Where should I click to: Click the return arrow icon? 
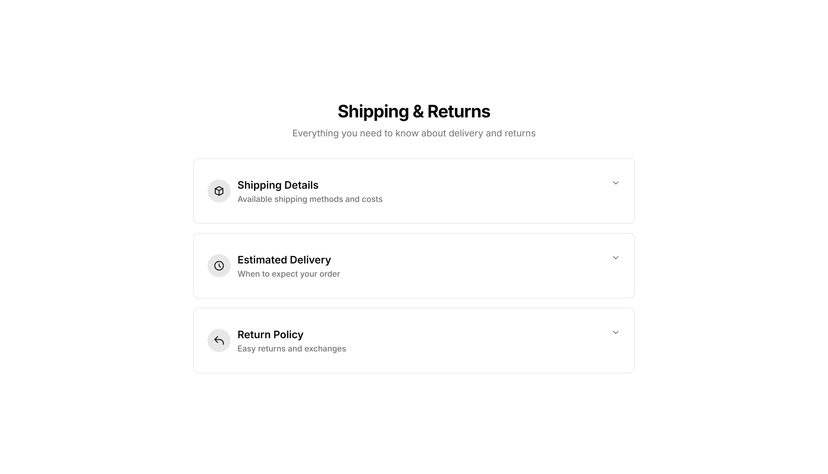(x=219, y=340)
